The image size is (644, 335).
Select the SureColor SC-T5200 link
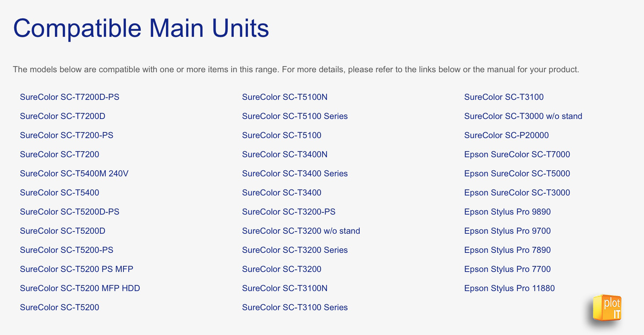(x=60, y=307)
